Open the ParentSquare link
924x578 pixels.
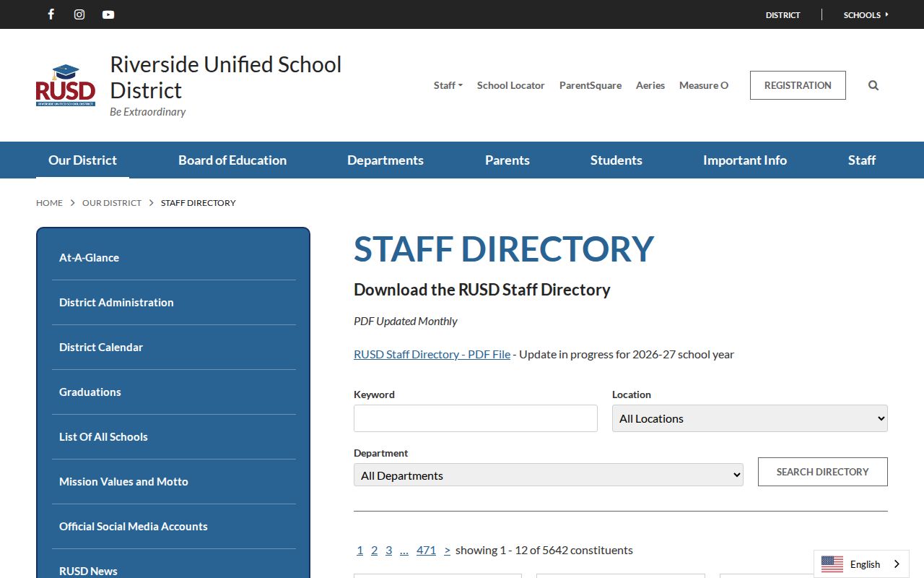(590, 85)
